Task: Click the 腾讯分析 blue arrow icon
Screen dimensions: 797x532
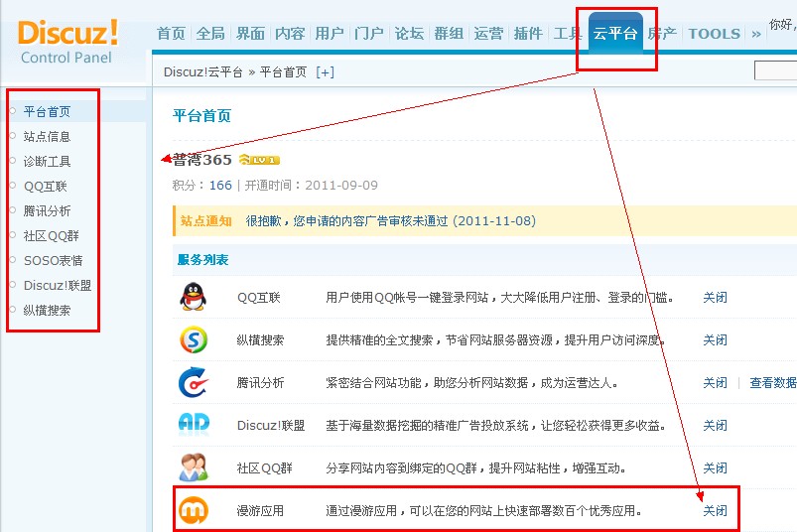Action: (x=194, y=382)
